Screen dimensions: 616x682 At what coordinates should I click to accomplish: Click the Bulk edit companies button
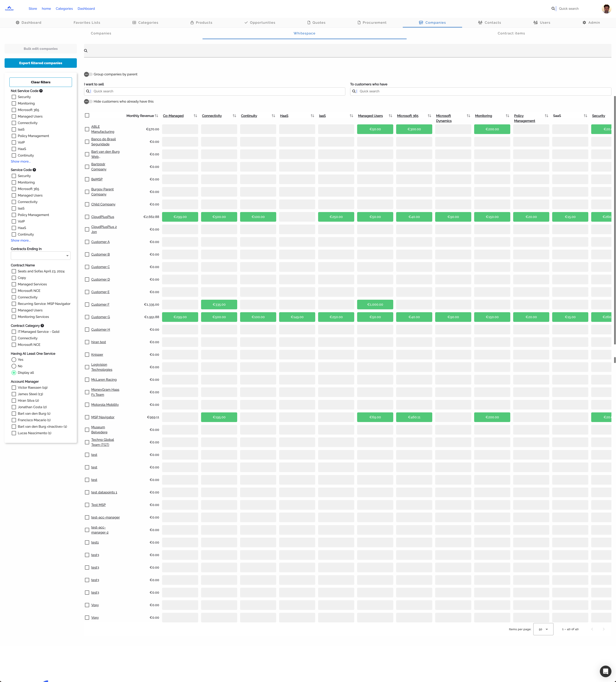41,49
